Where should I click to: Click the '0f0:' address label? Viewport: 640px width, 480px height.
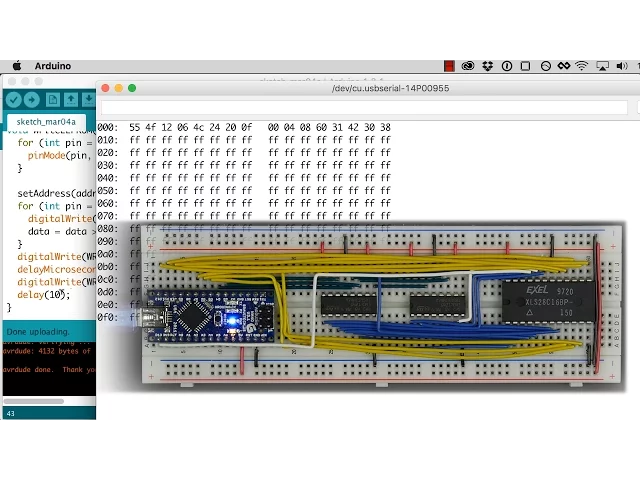click(108, 317)
